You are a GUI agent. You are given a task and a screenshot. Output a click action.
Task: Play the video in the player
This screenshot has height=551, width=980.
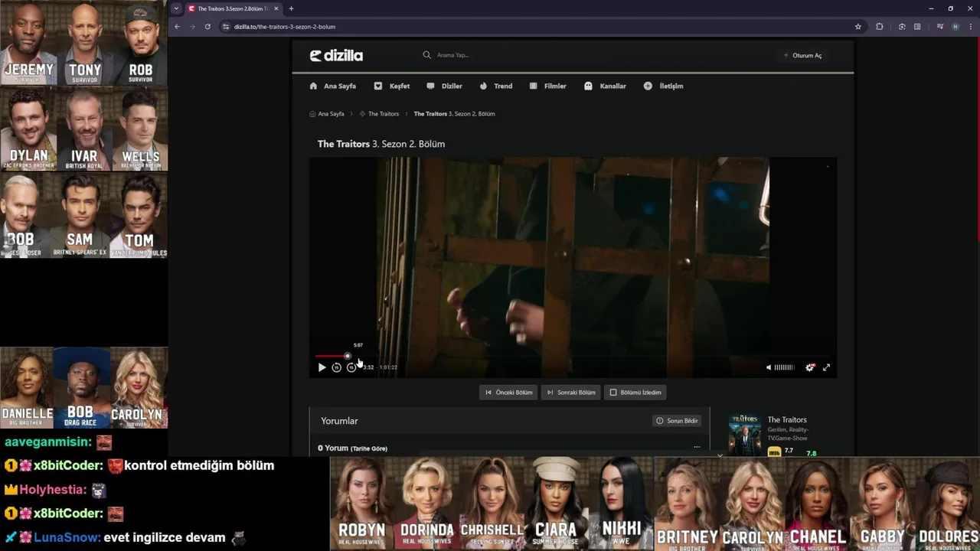322,367
